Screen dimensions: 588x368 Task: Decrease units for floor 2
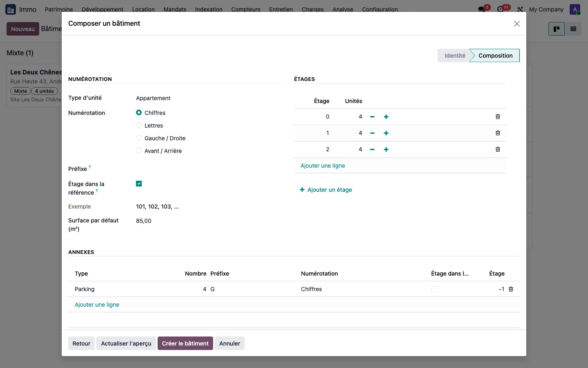coord(372,150)
